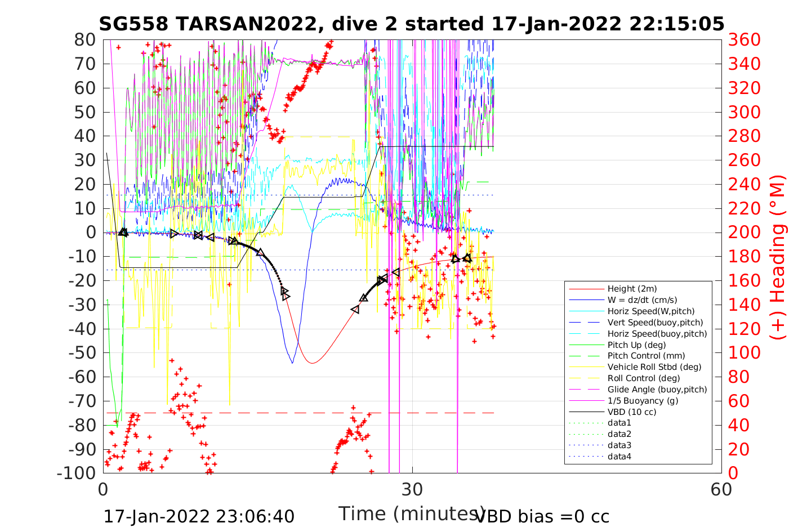Select legend entry 'data2'
The width and height of the screenshot is (798, 532).
coord(619,434)
